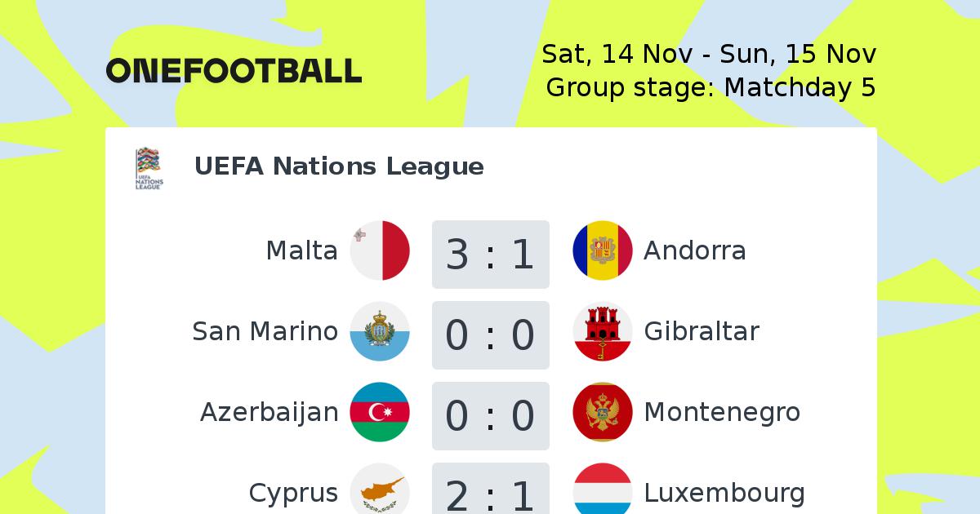Select the Montenegro team name
Viewport: 980px width, 514px height.
coord(722,413)
